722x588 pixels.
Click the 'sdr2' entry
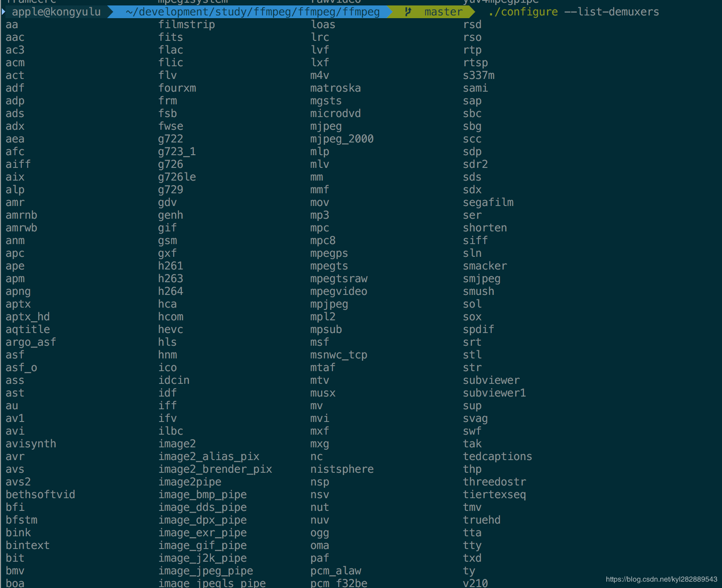pyautogui.click(x=476, y=164)
